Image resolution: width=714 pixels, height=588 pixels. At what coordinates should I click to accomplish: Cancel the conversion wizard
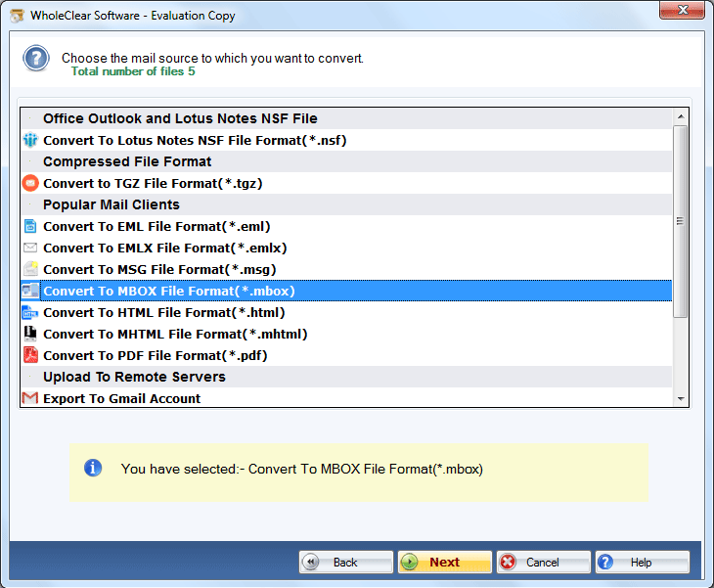[543, 562]
